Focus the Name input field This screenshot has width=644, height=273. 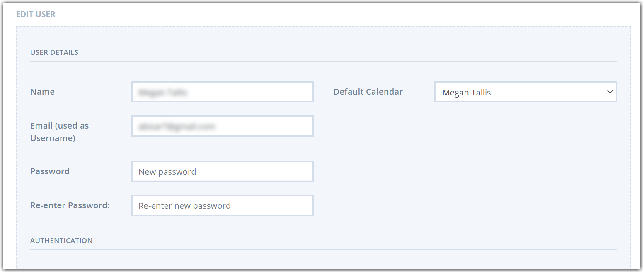click(x=222, y=92)
